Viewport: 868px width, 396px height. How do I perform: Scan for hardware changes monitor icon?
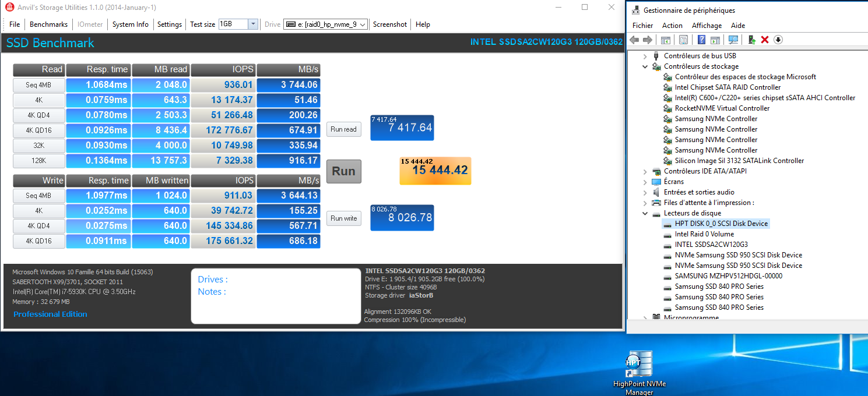[733, 40]
